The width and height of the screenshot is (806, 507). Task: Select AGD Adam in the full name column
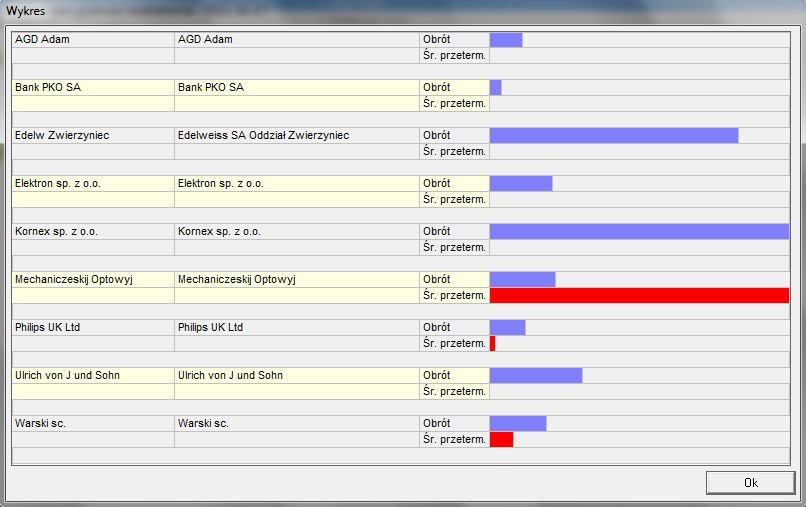pyautogui.click(x=297, y=40)
